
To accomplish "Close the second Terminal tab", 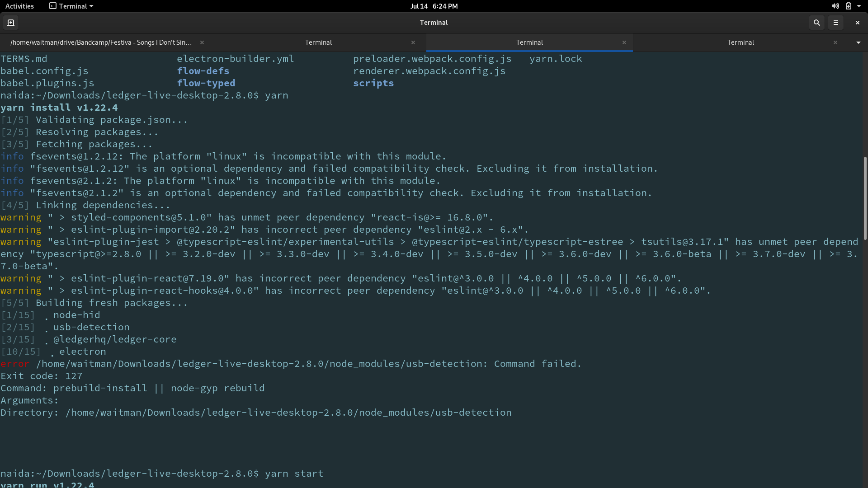I will pyautogui.click(x=413, y=42).
